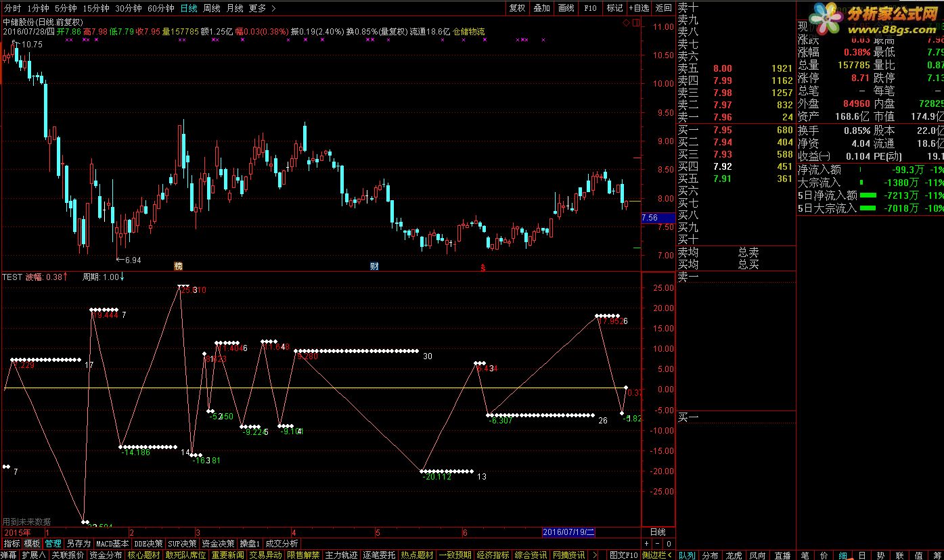Click the blue 财 marker below the chart
Viewport: 944px width, 560px height.
pyautogui.click(x=374, y=266)
